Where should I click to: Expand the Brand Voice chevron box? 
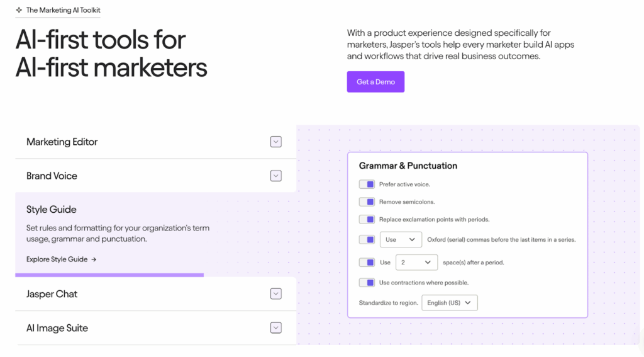pos(276,176)
